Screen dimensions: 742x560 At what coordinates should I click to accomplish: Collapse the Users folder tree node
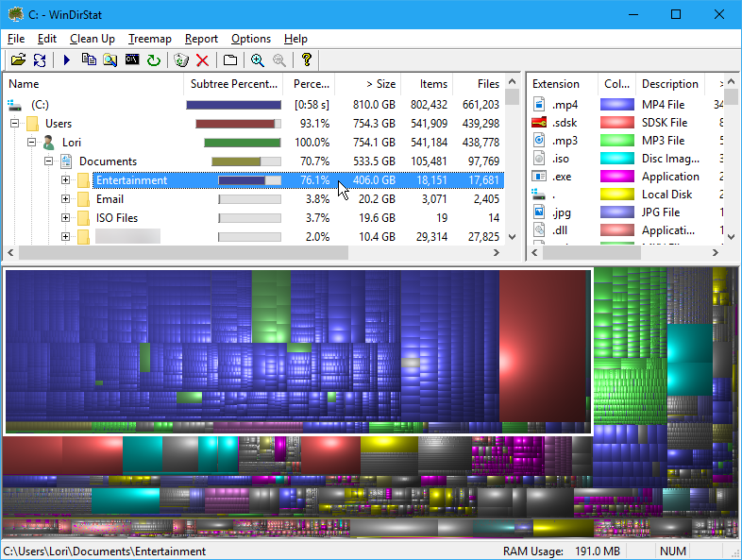coord(14,124)
